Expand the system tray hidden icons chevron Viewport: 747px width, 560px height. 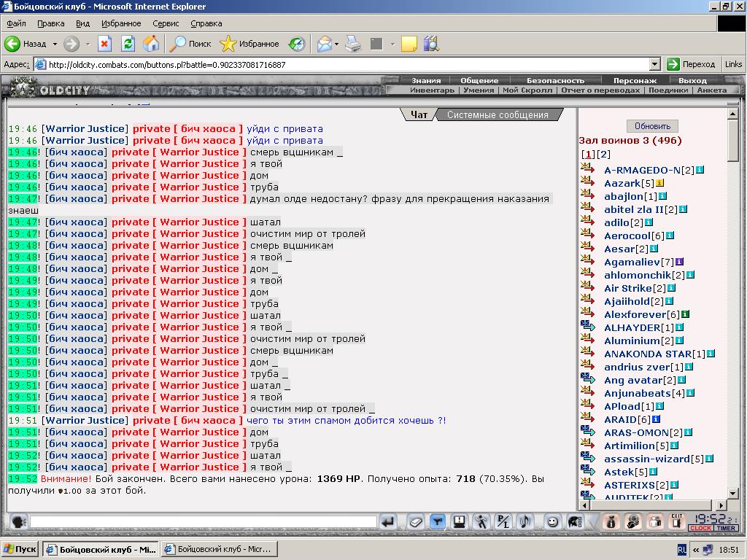click(696, 550)
